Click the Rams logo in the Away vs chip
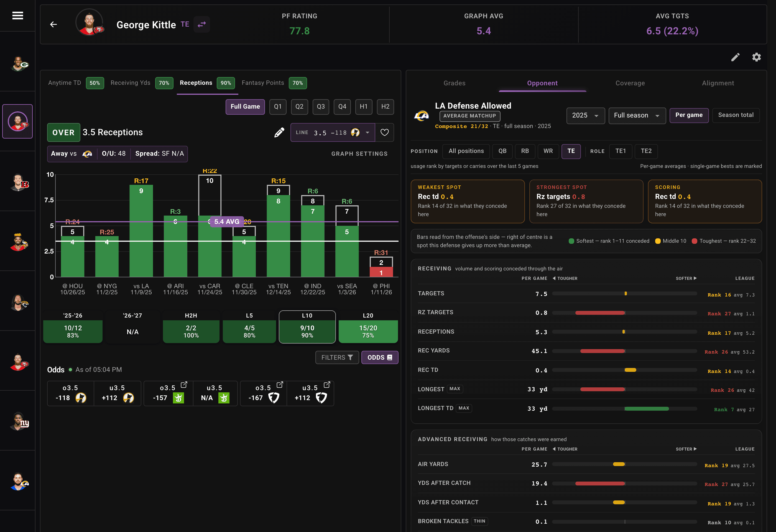Image resolution: width=776 pixels, height=532 pixels. (87, 154)
